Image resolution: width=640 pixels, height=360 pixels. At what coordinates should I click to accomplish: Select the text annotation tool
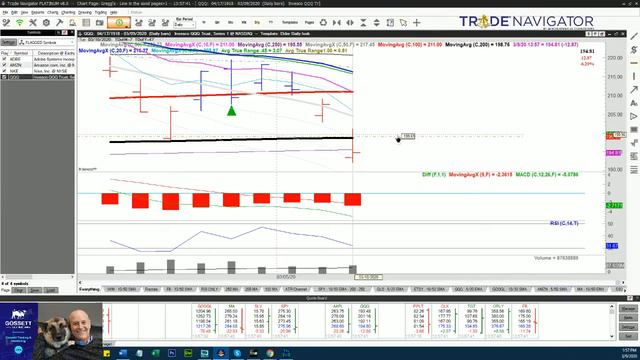634,103
